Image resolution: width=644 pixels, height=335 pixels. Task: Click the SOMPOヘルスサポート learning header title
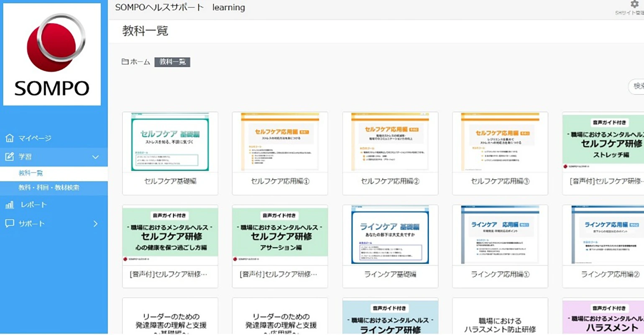click(x=180, y=8)
